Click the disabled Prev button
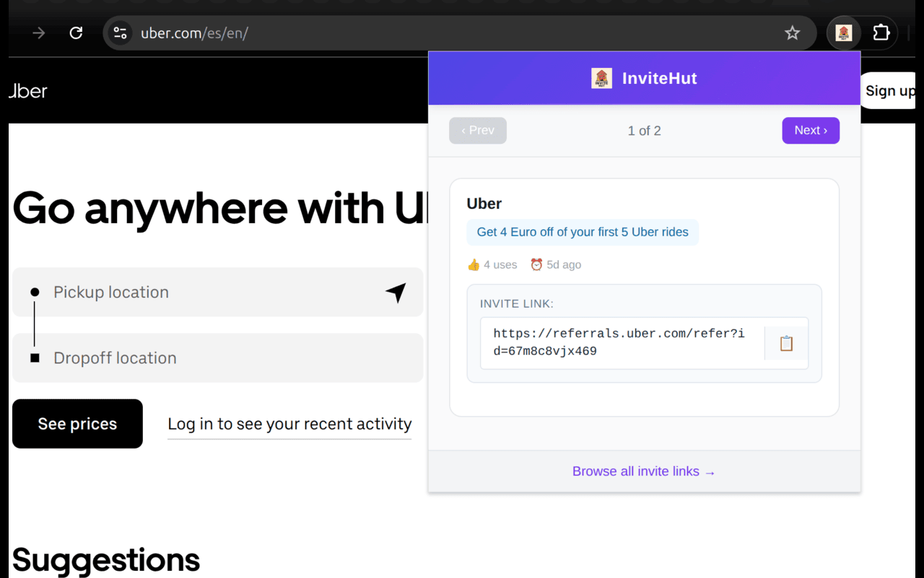The width and height of the screenshot is (924, 578). (x=478, y=131)
